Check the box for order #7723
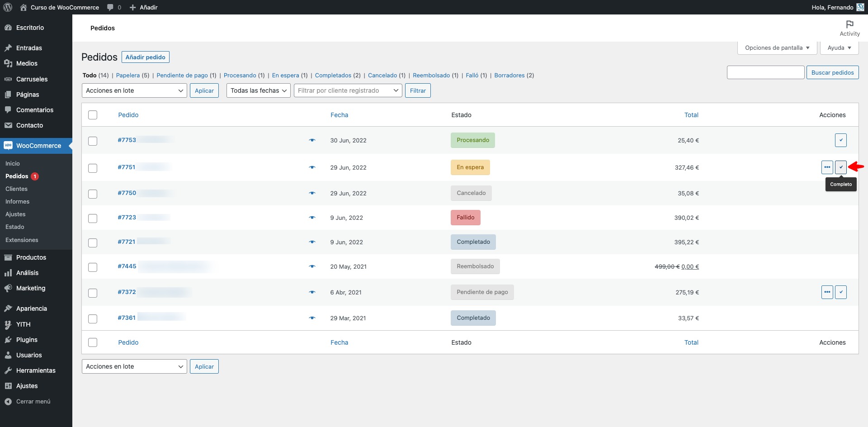The width and height of the screenshot is (868, 427). click(x=93, y=218)
